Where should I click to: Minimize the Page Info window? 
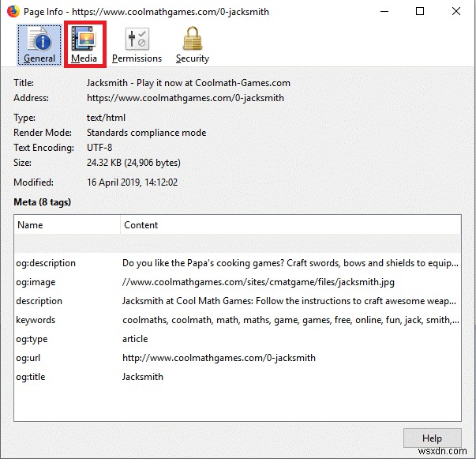point(384,12)
